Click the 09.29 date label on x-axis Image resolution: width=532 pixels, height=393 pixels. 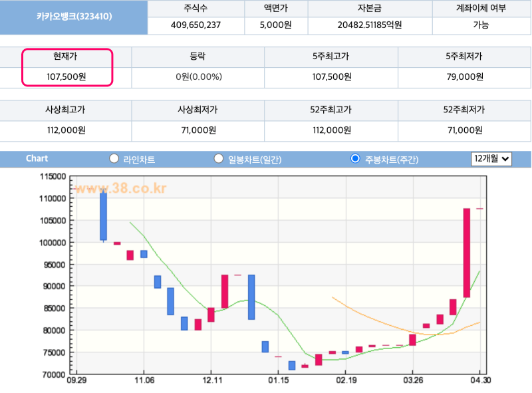coord(76,380)
